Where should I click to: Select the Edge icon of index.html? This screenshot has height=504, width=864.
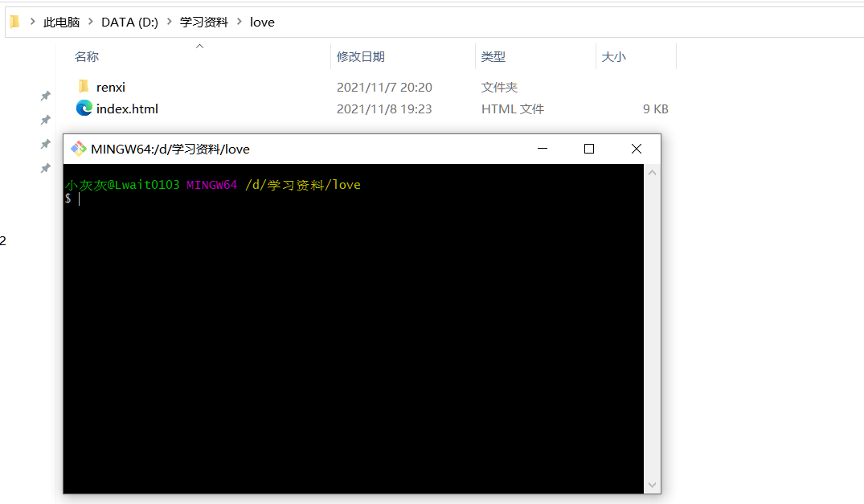[x=84, y=108]
